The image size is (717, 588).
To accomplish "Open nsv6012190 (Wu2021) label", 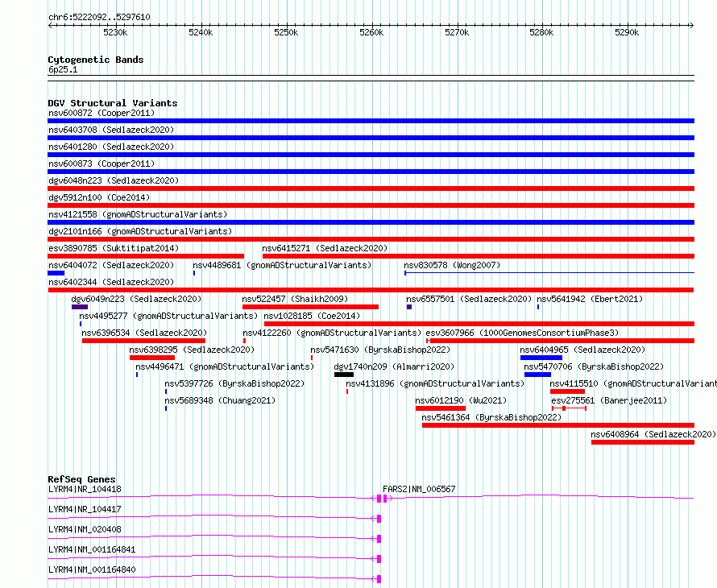I will 461,400.
